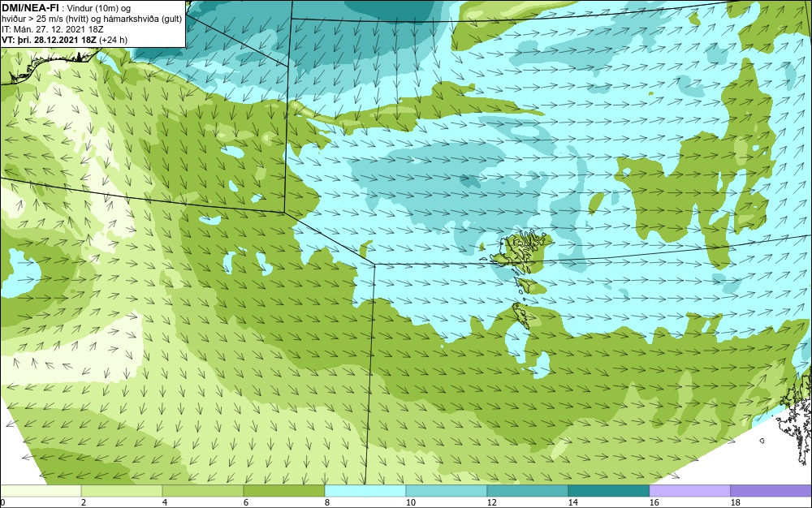The width and height of the screenshot is (812, 508).
Task: Click legend tick label '12'
Action: (491, 503)
